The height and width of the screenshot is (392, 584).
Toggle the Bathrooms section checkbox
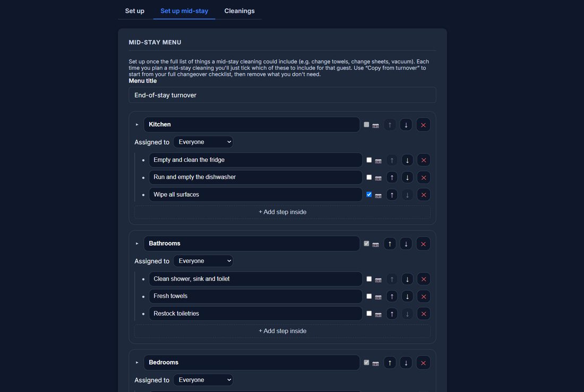pyautogui.click(x=366, y=243)
